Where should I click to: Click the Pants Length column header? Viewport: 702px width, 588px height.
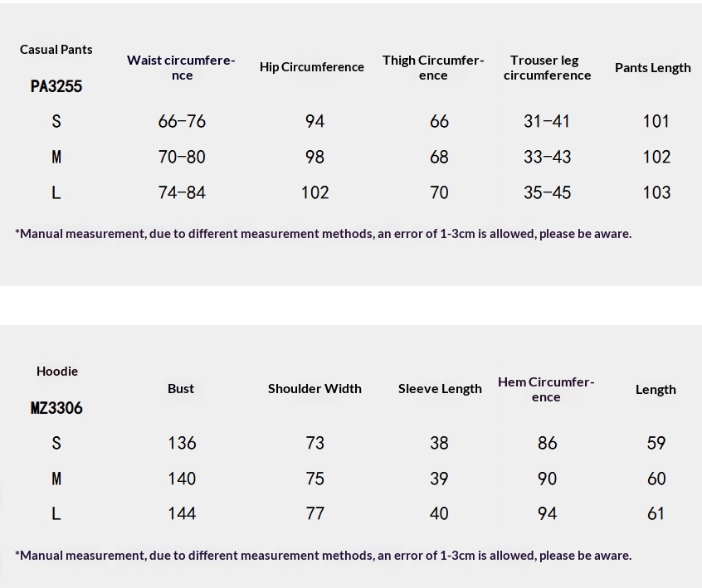[x=652, y=68]
